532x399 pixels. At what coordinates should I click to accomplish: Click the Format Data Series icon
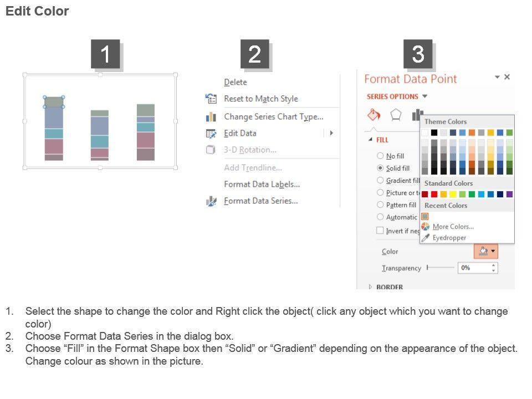(x=211, y=201)
